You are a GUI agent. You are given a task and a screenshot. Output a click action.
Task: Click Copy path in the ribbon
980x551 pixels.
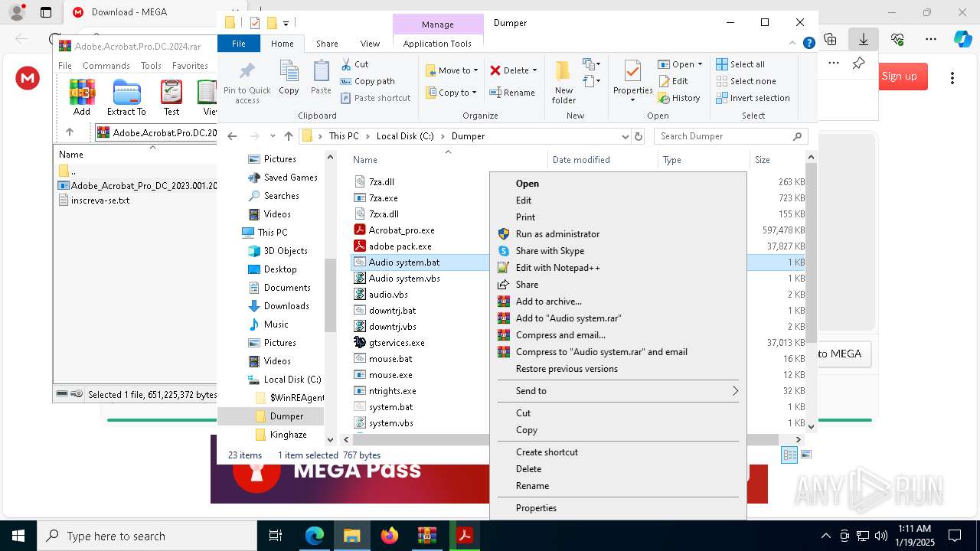pyautogui.click(x=367, y=81)
